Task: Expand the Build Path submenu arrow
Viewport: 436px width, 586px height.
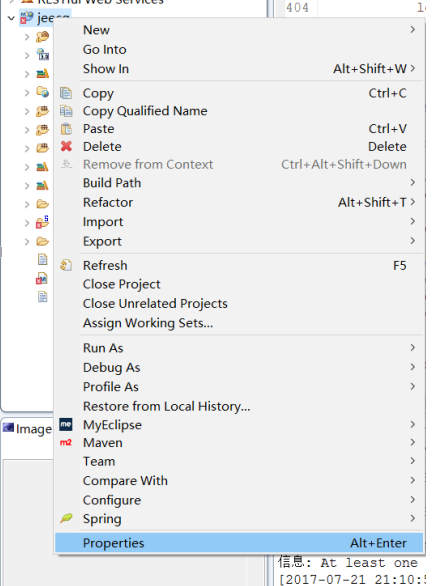Action: (x=412, y=182)
